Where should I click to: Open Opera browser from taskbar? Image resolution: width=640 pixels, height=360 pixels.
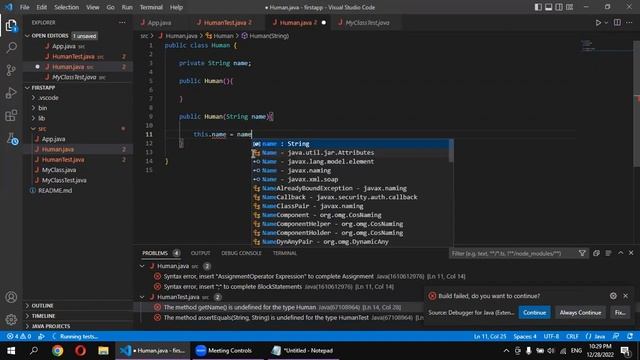click(80, 350)
